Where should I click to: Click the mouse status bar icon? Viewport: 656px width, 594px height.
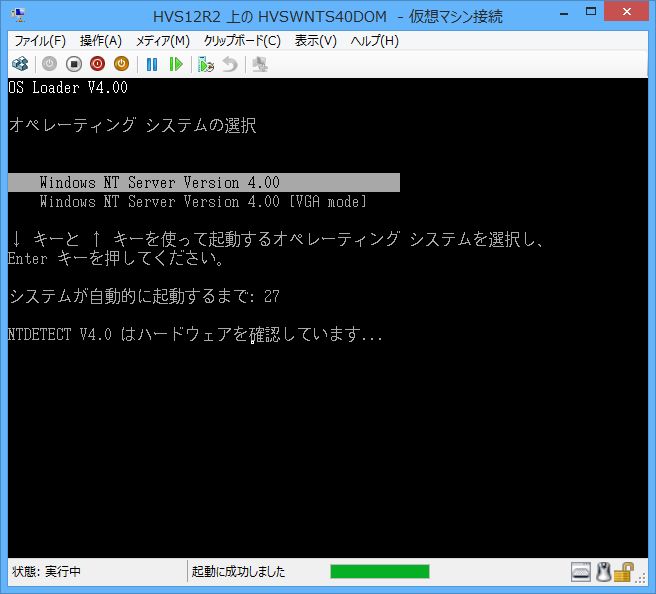pos(603,572)
